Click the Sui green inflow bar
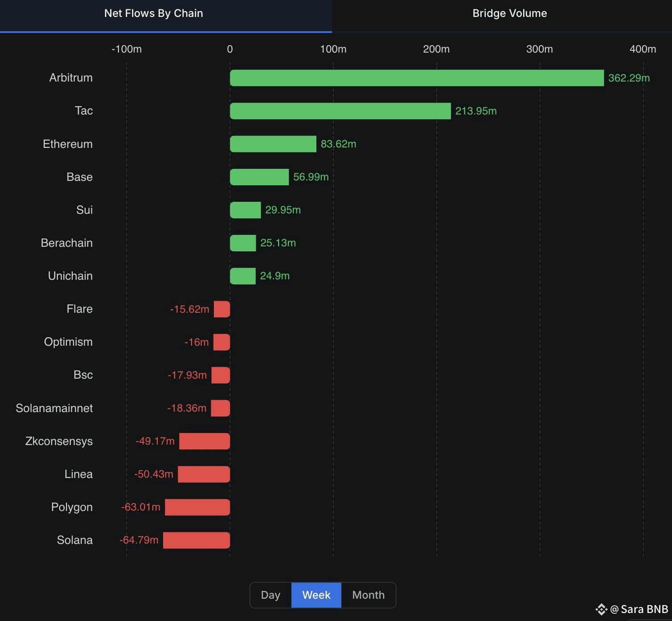This screenshot has height=621, width=672. tap(245, 210)
